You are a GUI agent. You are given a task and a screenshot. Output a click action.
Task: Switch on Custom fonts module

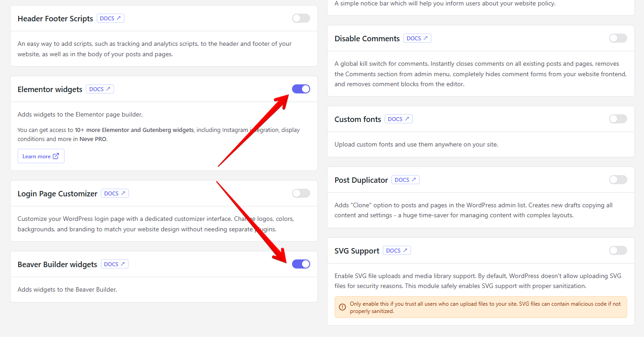(x=618, y=119)
